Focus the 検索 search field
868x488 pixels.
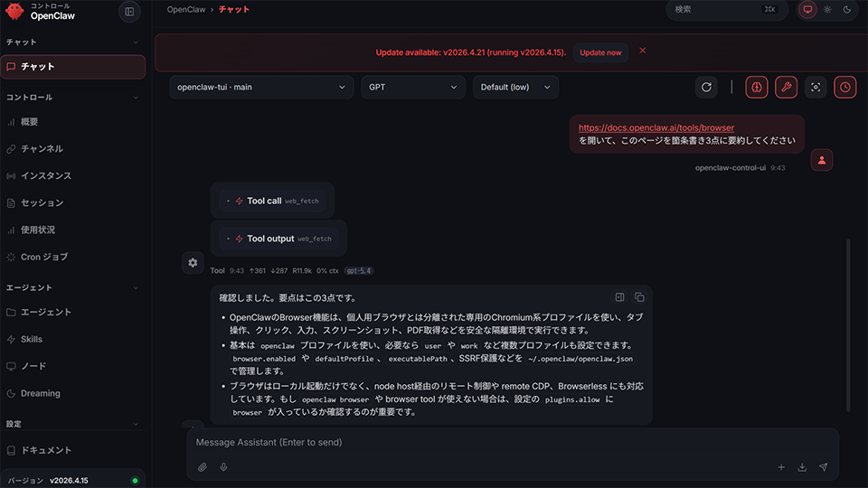(727, 9)
